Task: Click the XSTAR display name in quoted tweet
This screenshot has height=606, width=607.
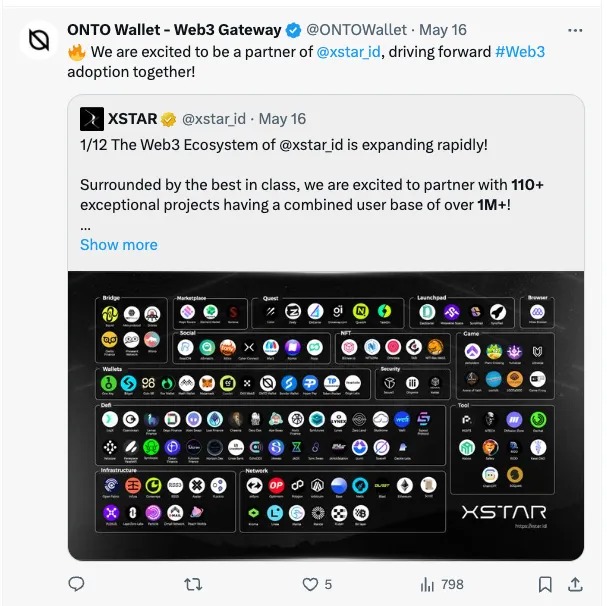Action: pos(131,119)
